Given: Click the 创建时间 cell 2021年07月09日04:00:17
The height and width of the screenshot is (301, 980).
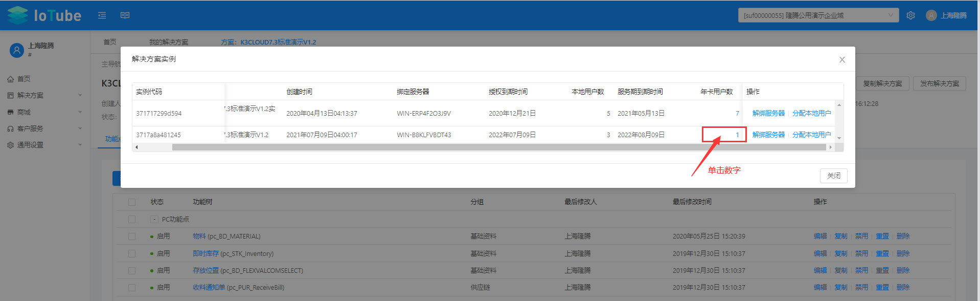Looking at the screenshot, I should (322, 135).
